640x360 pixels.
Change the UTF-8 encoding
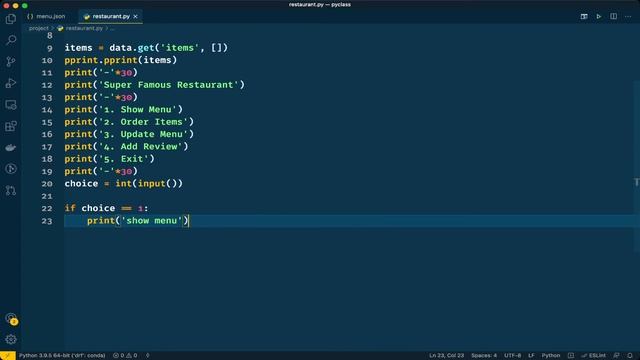click(512, 356)
